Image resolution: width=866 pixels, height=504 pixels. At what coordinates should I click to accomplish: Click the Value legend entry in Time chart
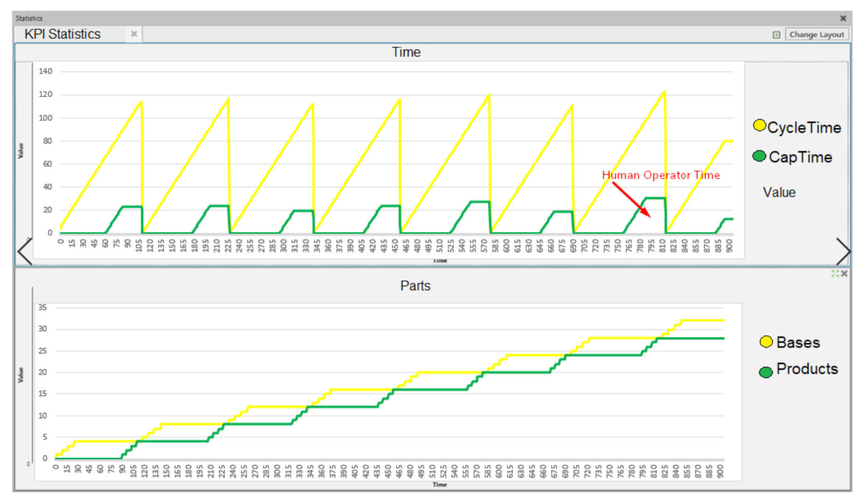pyautogui.click(x=779, y=192)
